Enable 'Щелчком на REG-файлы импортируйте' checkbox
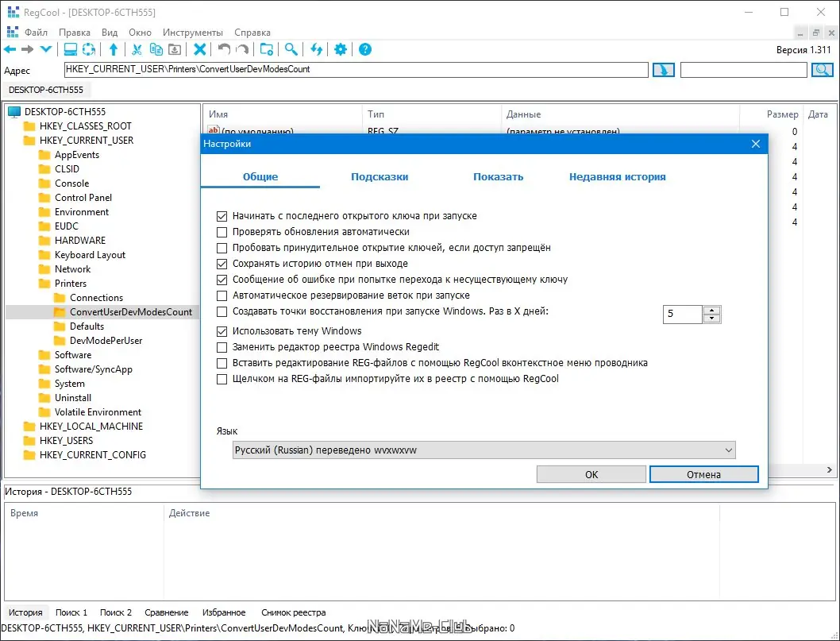840x641 pixels. pyautogui.click(x=222, y=380)
